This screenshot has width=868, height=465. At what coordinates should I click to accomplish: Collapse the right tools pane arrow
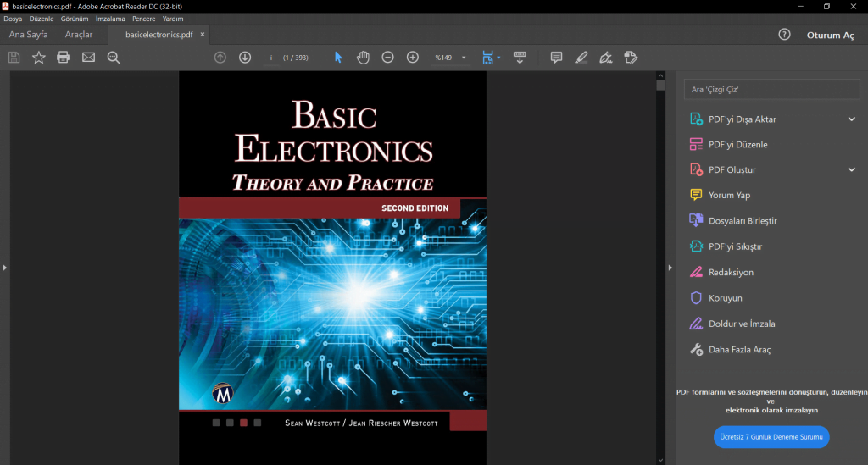pos(670,268)
